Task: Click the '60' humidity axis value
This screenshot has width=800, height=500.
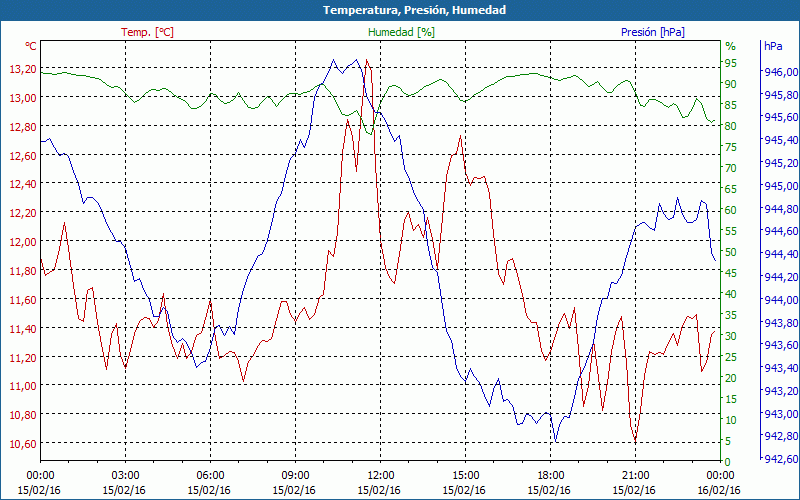Action: tap(731, 210)
